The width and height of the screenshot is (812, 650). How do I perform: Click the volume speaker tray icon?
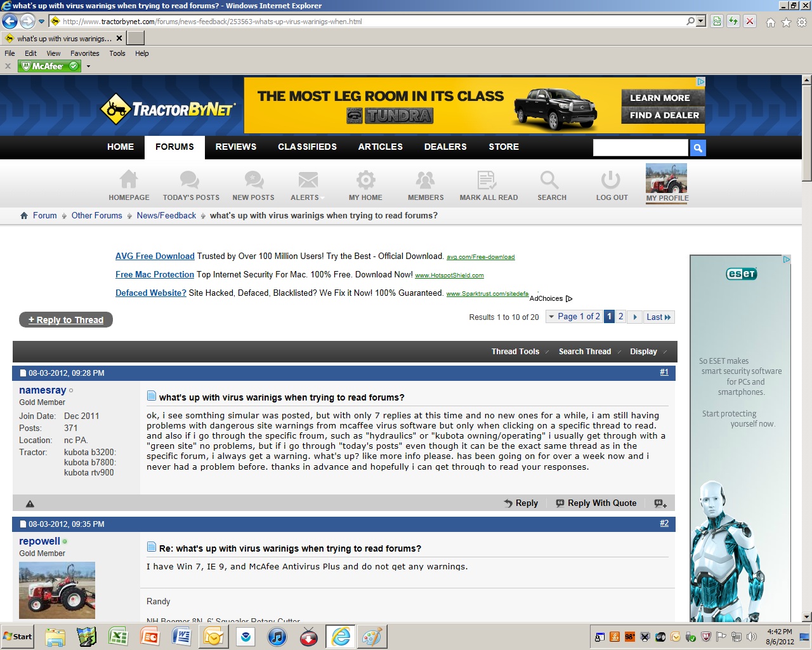click(752, 637)
